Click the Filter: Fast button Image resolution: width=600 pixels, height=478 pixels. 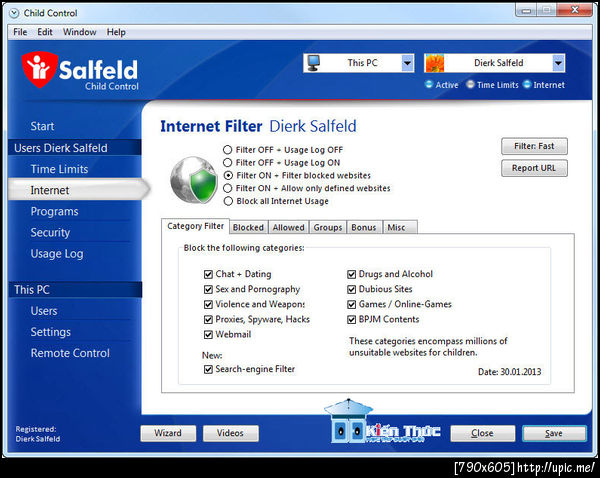[534, 146]
